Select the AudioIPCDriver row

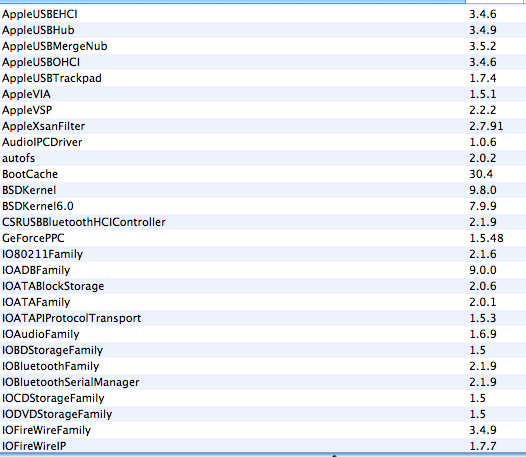(x=263, y=142)
